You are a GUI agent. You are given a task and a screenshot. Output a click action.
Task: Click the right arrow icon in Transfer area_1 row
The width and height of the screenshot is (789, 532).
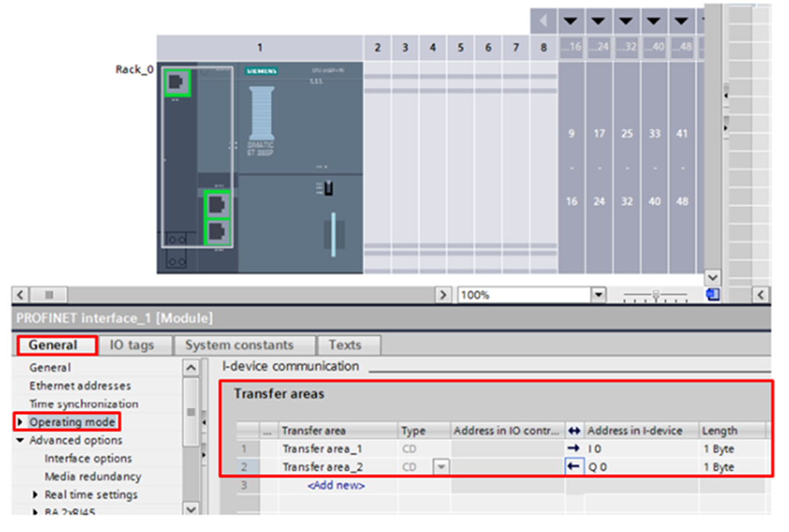click(x=575, y=449)
